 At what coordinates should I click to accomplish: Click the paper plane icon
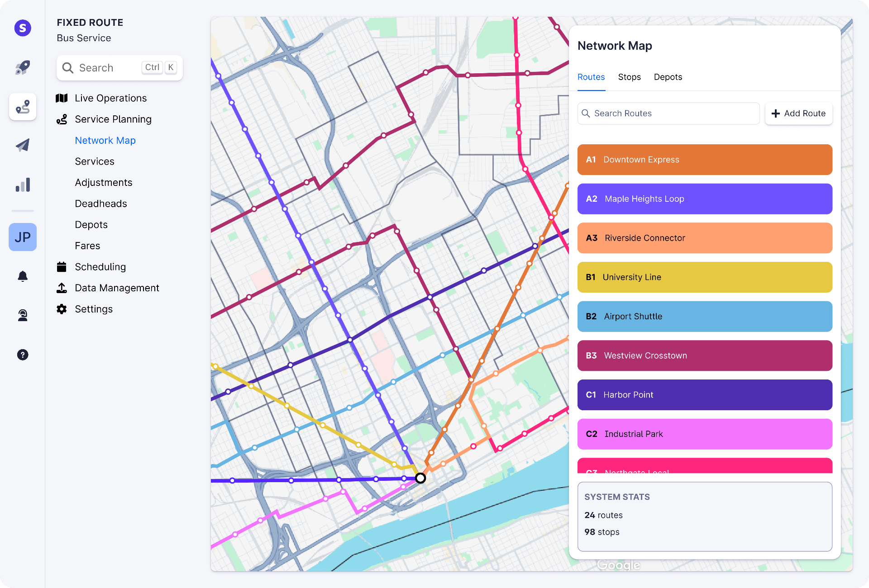[x=23, y=145]
